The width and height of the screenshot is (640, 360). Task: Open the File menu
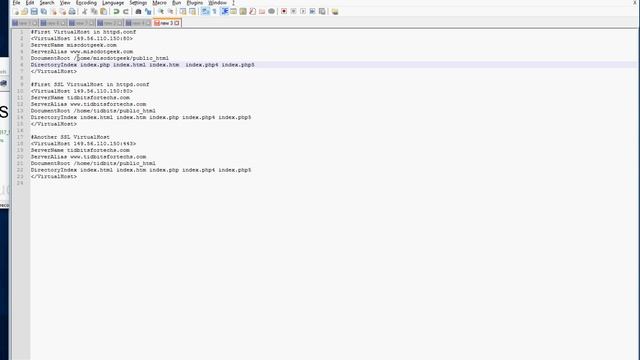[16, 3]
